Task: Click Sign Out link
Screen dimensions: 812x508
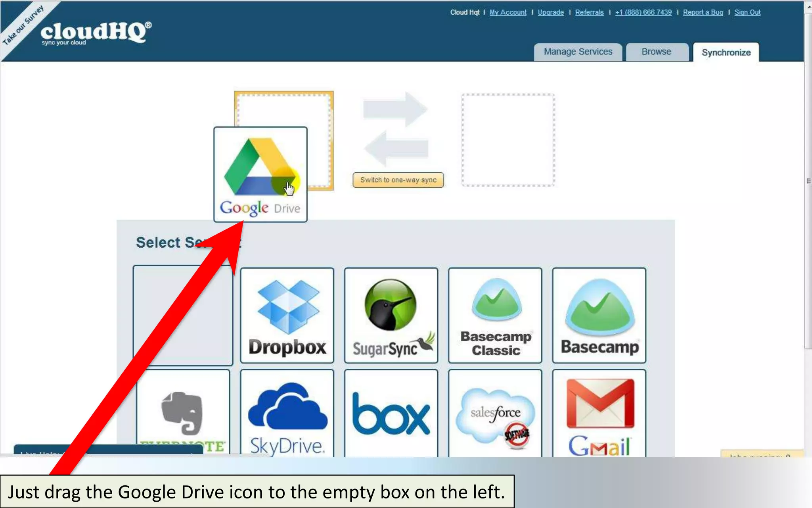Action: point(747,12)
